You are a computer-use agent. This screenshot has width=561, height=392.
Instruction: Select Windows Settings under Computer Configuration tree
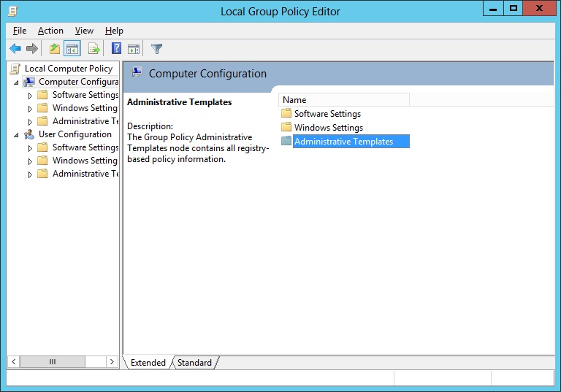pyautogui.click(x=85, y=108)
